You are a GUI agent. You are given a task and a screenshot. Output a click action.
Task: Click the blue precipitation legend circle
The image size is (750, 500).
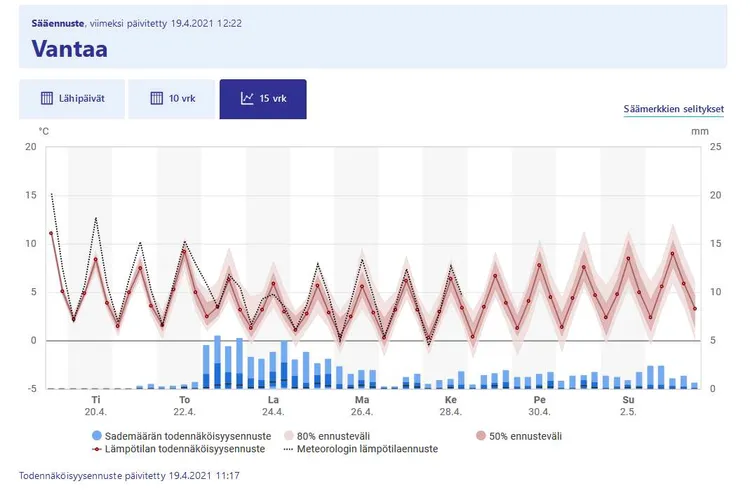[x=95, y=436]
